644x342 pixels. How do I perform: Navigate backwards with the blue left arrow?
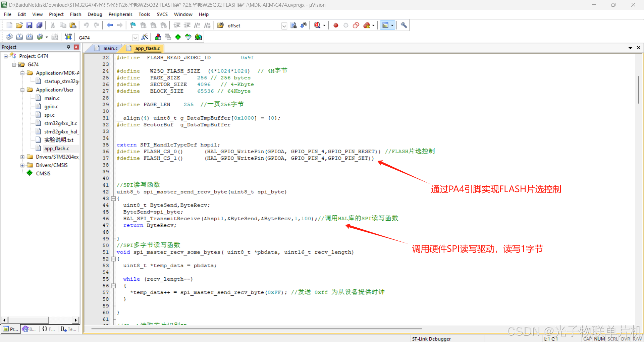110,25
